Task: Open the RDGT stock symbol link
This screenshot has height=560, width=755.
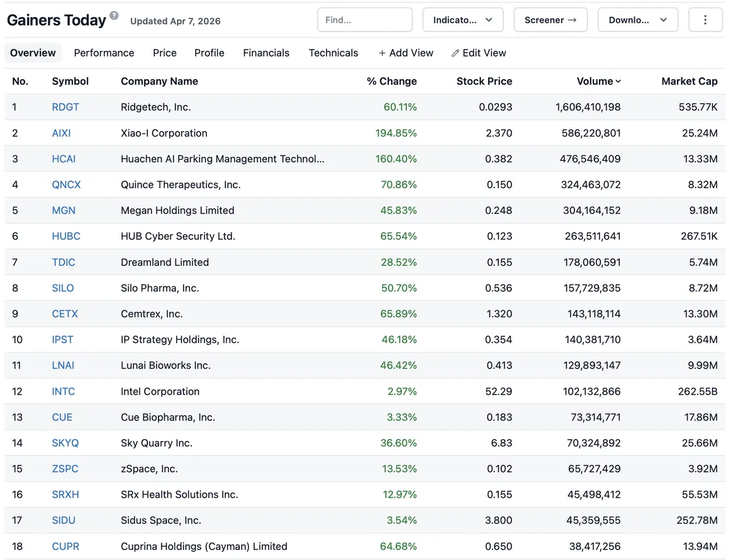Action: (x=65, y=107)
